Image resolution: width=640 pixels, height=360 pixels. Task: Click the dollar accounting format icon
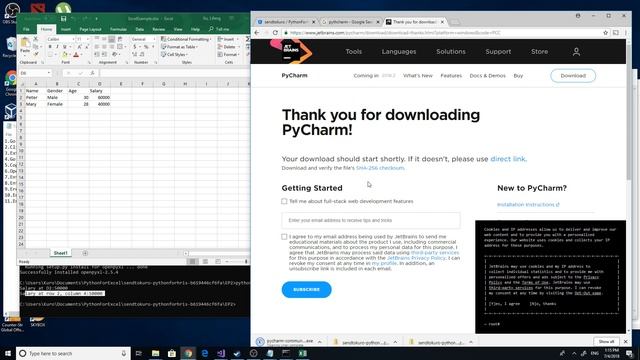(x=134, y=47)
